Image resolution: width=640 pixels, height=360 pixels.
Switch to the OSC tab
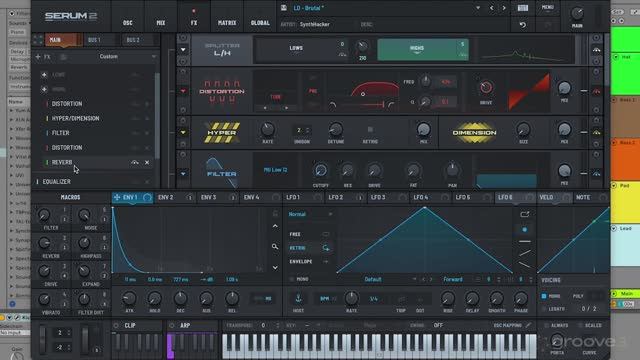[128, 23]
